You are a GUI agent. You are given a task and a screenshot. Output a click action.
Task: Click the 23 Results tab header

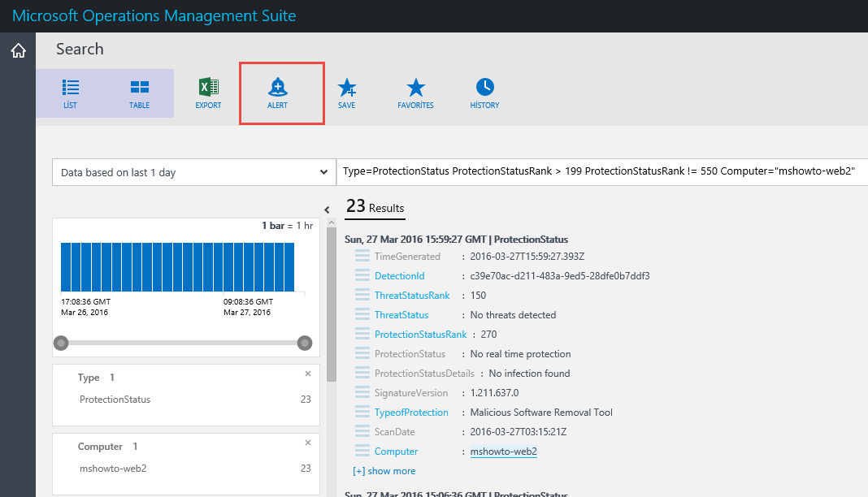(375, 207)
